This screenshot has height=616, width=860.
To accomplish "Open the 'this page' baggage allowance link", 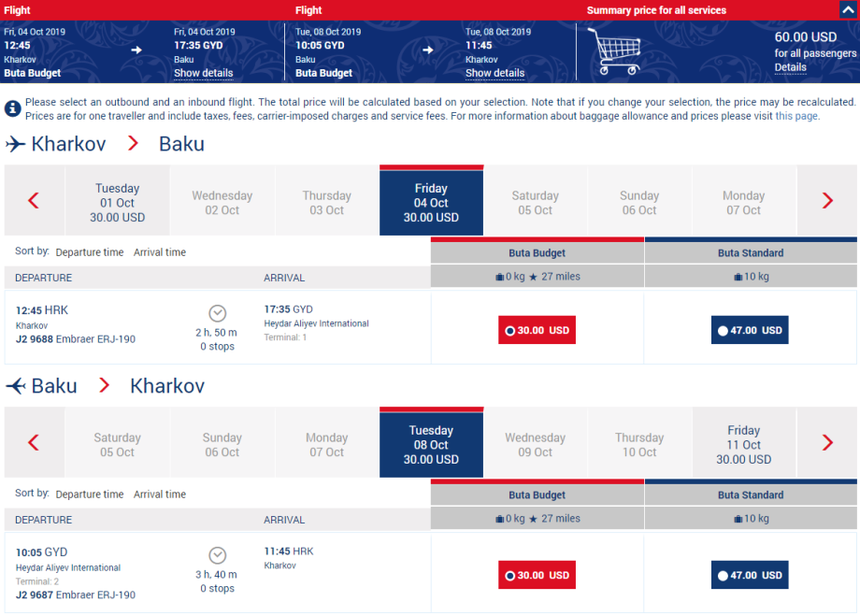I will [796, 116].
